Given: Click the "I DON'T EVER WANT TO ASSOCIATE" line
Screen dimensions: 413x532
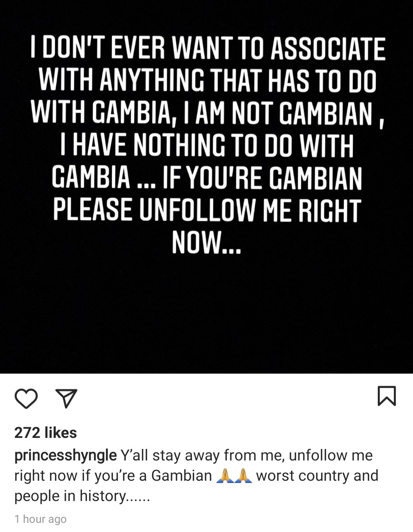Looking at the screenshot, I should (208, 49).
